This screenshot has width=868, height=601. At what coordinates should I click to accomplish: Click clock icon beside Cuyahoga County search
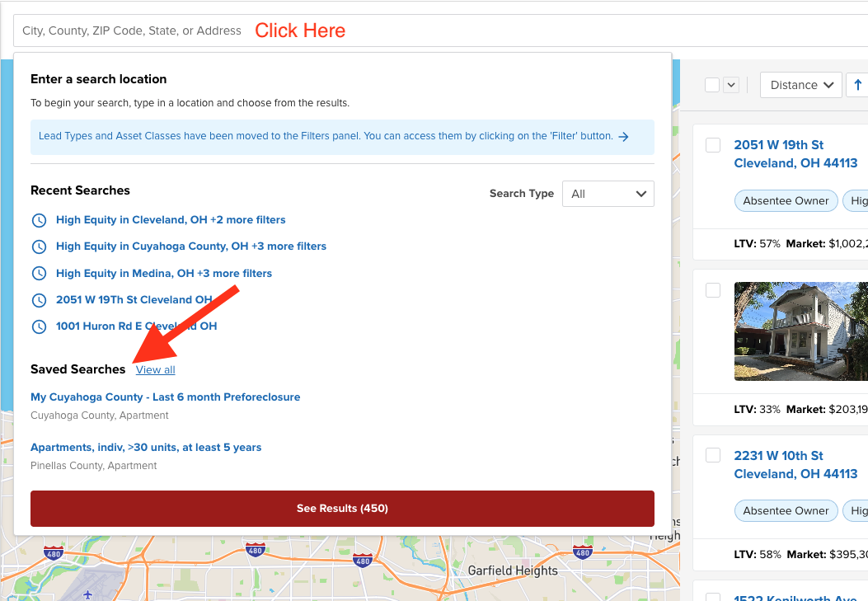click(x=39, y=247)
